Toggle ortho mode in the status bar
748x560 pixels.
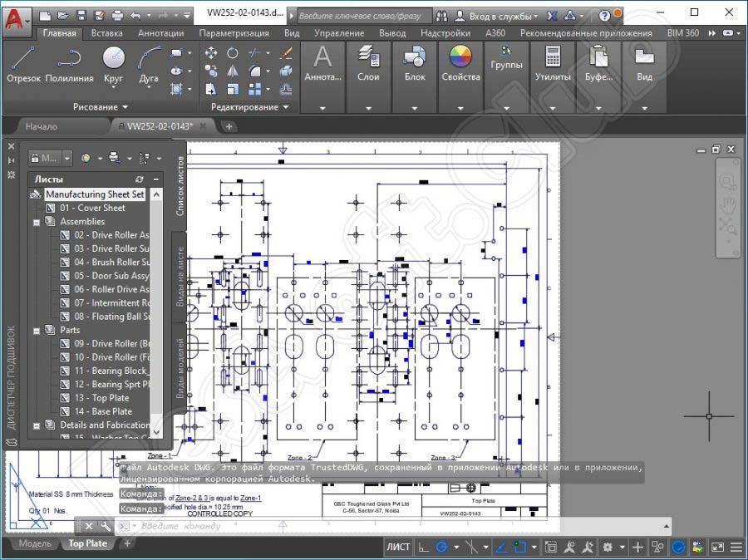pyautogui.click(x=423, y=547)
